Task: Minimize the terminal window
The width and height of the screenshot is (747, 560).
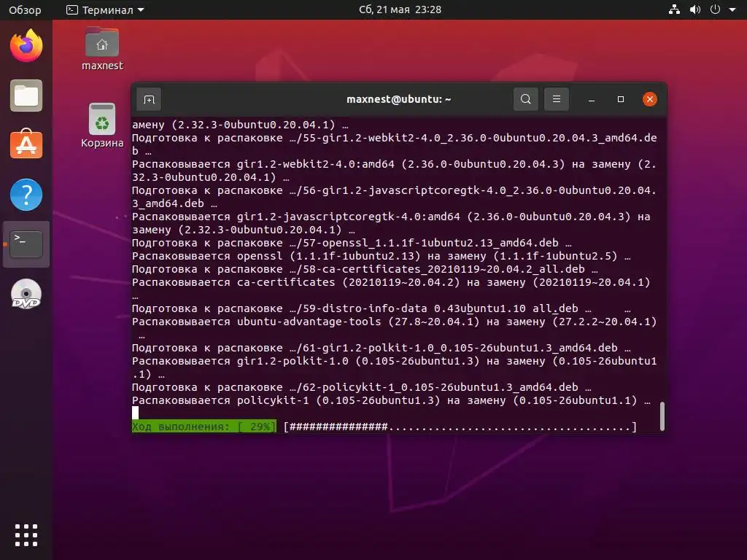Action: pyautogui.click(x=591, y=99)
